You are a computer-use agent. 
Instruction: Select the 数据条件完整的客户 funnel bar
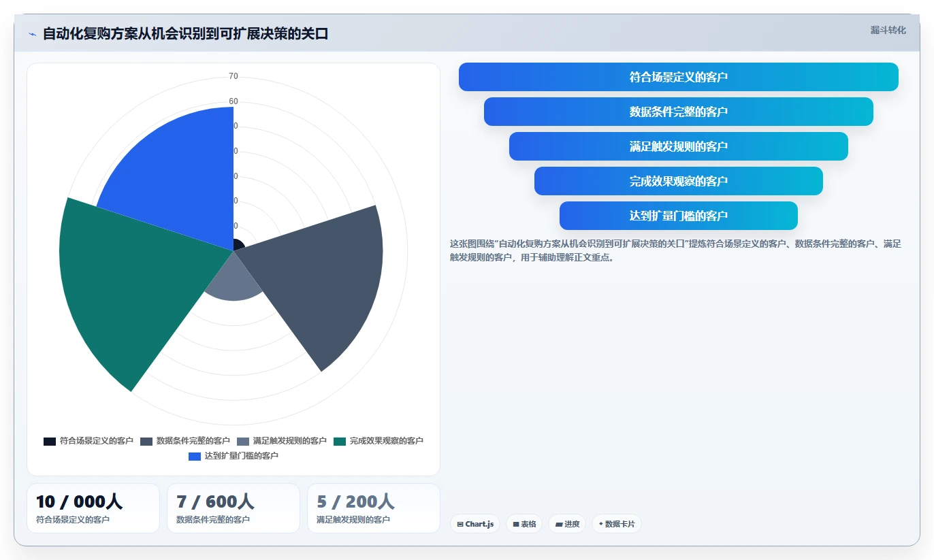pos(679,112)
